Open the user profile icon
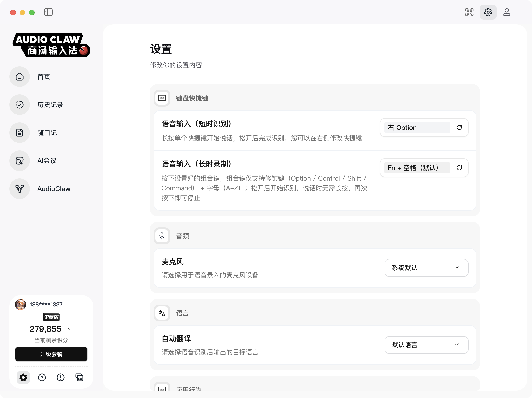Screen dimensions: 532x398 tap(507, 12)
